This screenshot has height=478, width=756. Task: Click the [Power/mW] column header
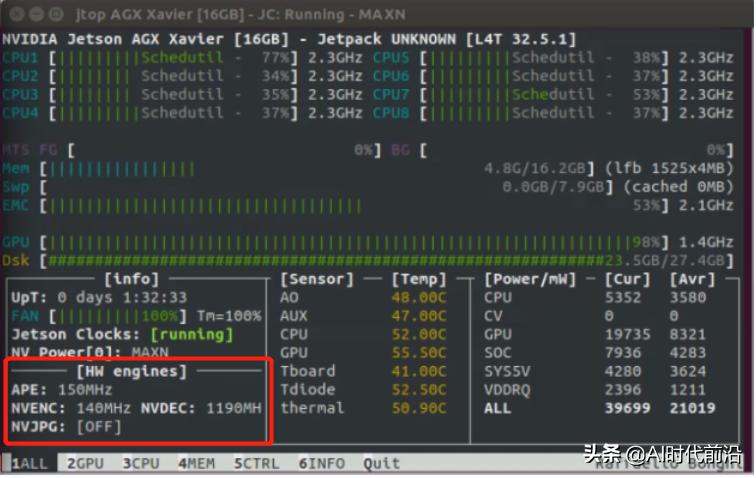530,279
